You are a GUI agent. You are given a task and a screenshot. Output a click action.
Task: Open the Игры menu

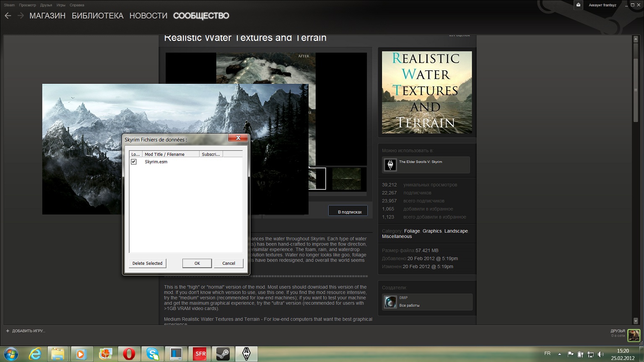pyautogui.click(x=61, y=5)
